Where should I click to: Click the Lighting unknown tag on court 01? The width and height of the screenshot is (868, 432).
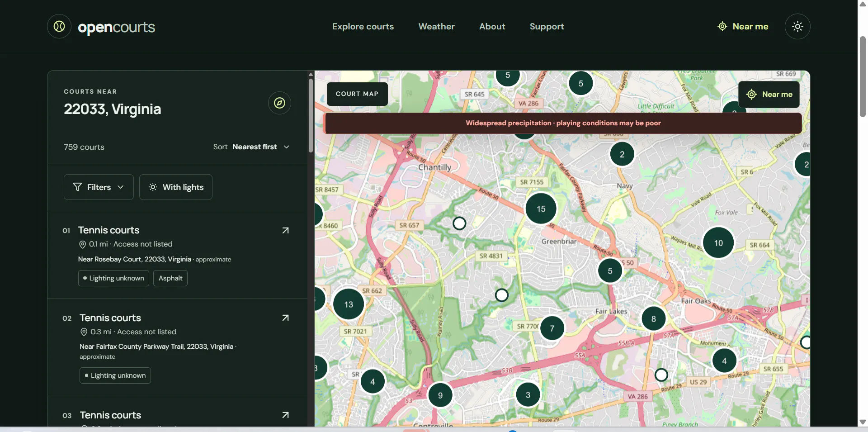coord(113,278)
